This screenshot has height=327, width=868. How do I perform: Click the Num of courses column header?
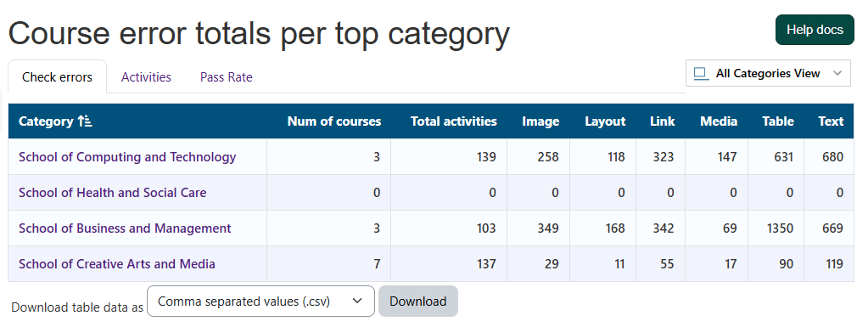pos(334,121)
